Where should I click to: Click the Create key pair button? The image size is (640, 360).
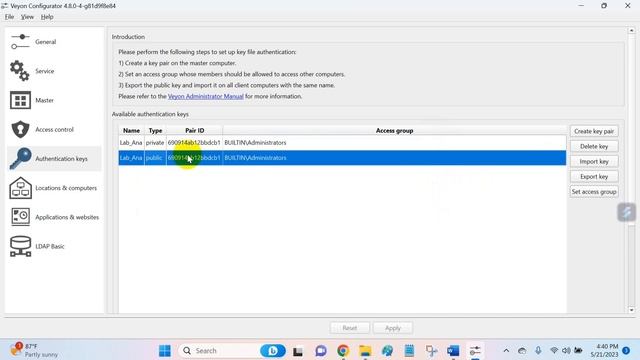[594, 131]
